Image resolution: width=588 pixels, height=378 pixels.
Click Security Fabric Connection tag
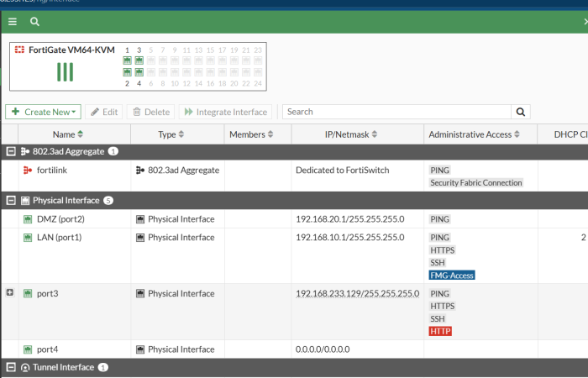coord(476,182)
